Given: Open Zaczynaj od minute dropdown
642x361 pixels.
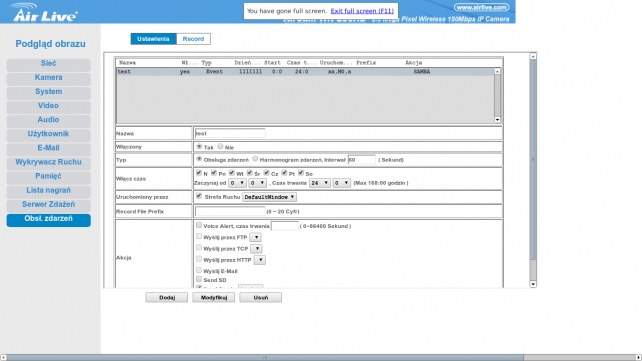Looking at the screenshot, I should click(x=258, y=183).
